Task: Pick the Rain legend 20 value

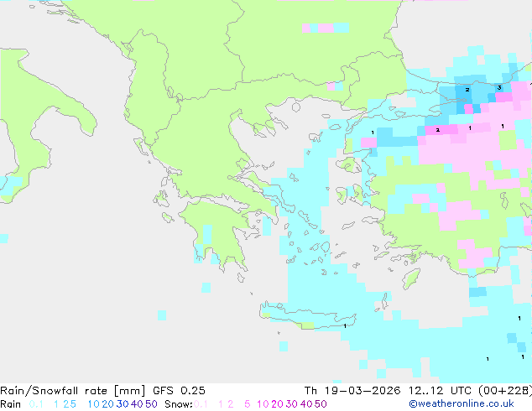Action: (x=108, y=404)
